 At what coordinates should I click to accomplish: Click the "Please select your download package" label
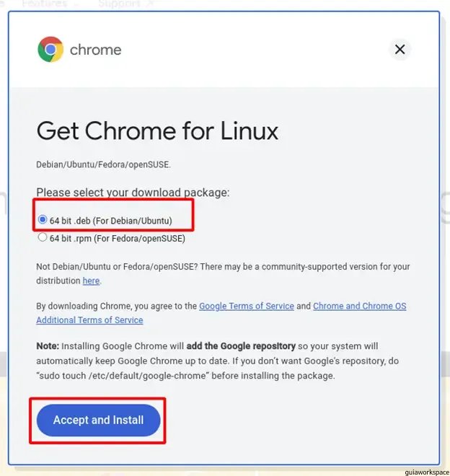133,192
